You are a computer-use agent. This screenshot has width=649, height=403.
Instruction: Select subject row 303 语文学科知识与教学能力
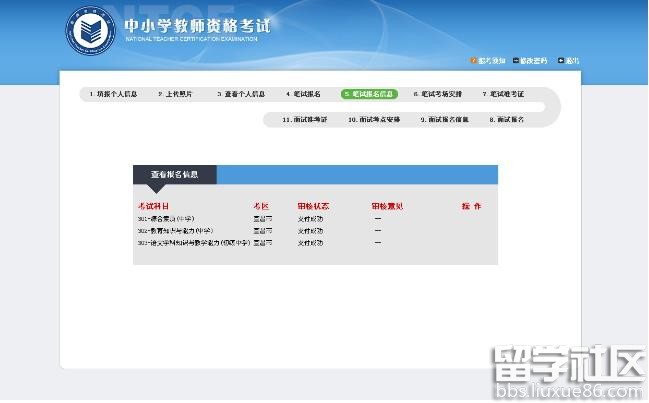click(x=194, y=242)
